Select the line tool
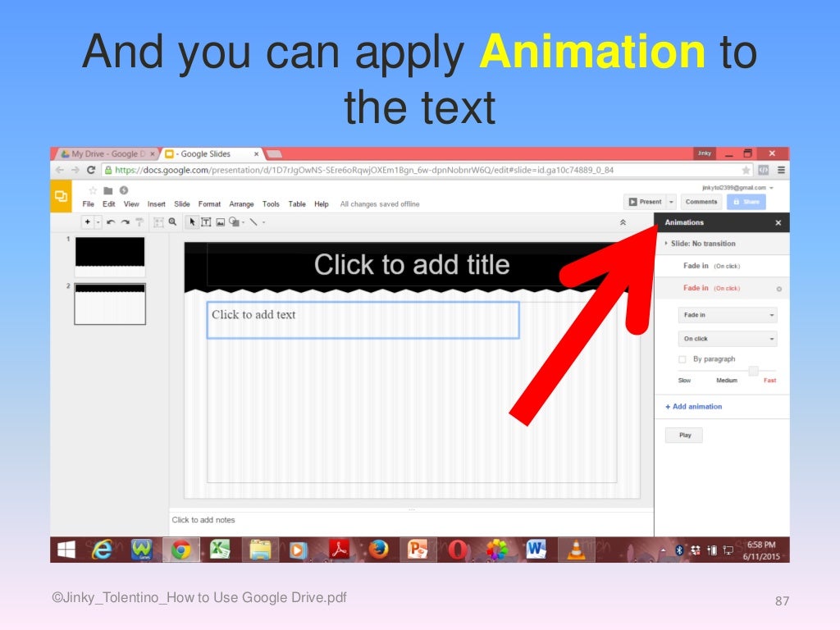840x630 pixels. 253,221
